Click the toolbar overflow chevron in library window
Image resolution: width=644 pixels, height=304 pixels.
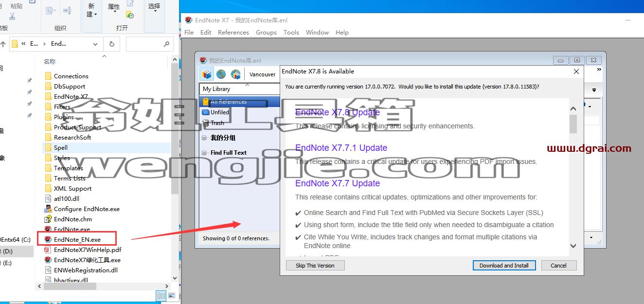coord(599,70)
